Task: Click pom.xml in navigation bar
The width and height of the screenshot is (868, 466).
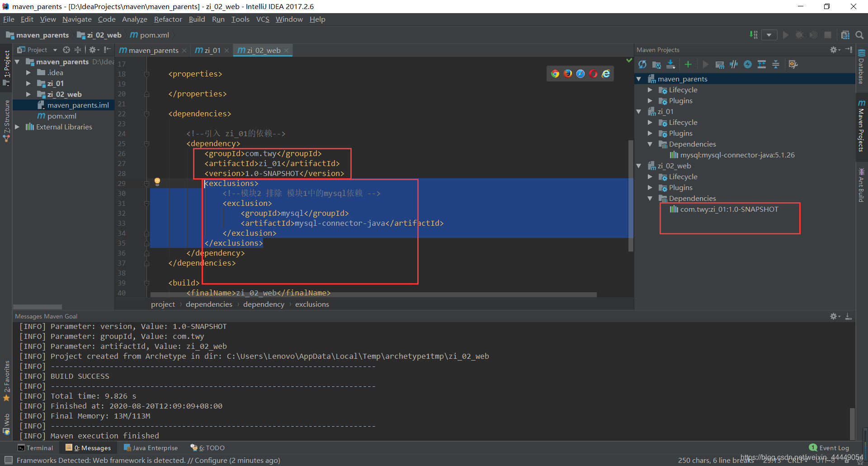Action: pyautogui.click(x=150, y=35)
